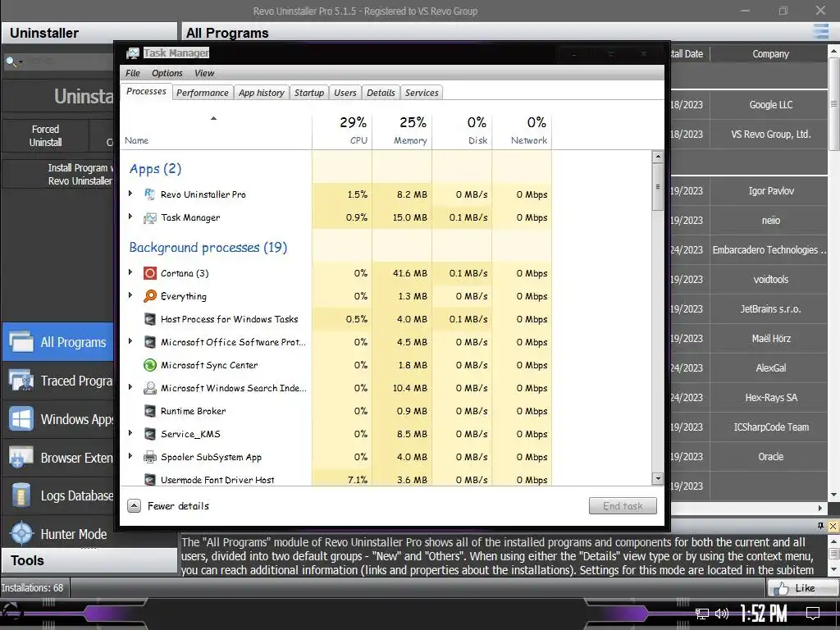Open the Options menu in Task Manager

167,73
